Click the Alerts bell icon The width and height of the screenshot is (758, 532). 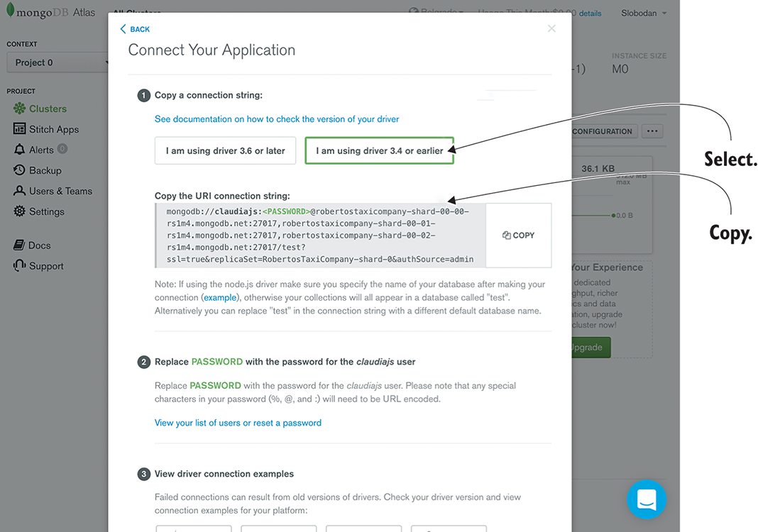pyautogui.click(x=19, y=150)
